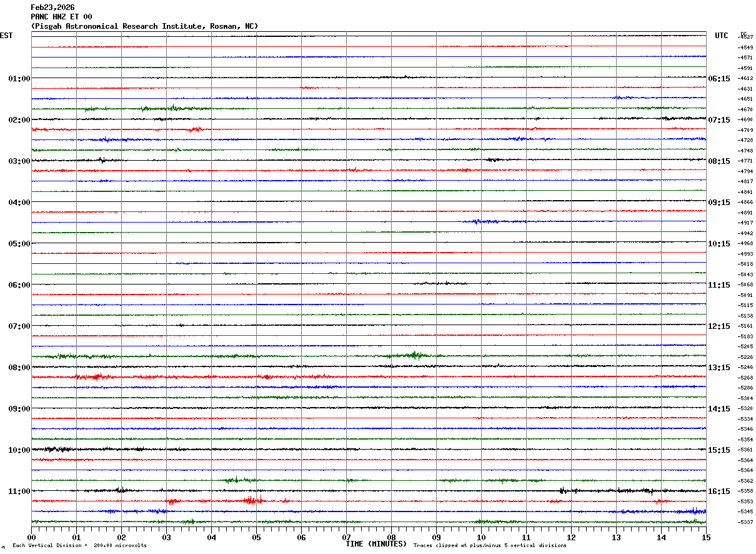Click the 04:00 EST row label
The image size is (756, 554).
pyautogui.click(x=19, y=203)
